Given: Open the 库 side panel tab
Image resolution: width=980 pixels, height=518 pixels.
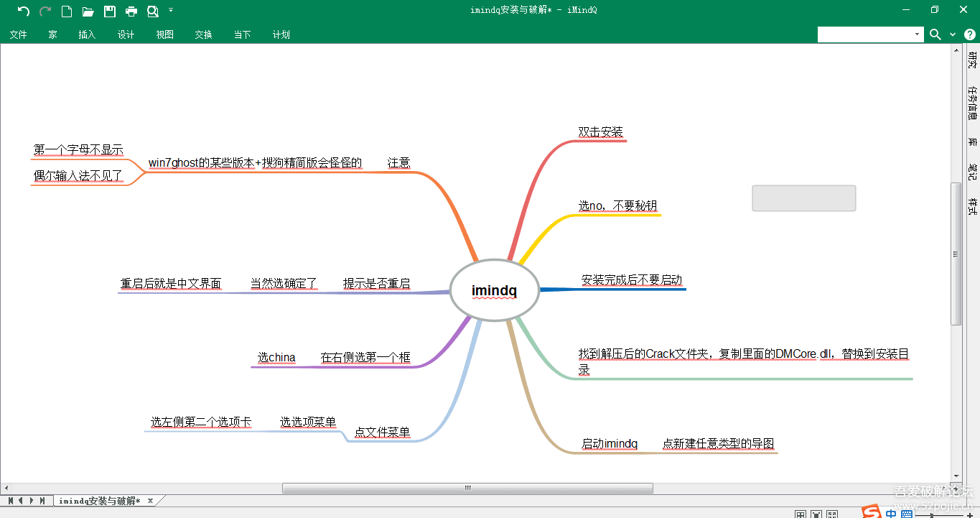Looking at the screenshot, I should pos(972,143).
